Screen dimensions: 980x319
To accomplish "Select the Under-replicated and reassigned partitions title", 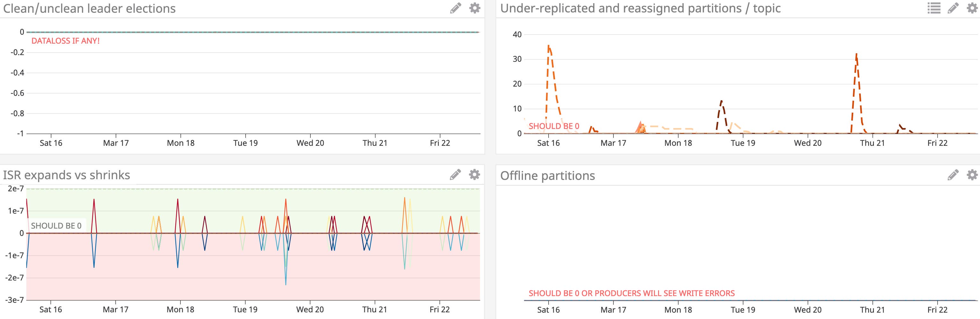I will [x=640, y=8].
